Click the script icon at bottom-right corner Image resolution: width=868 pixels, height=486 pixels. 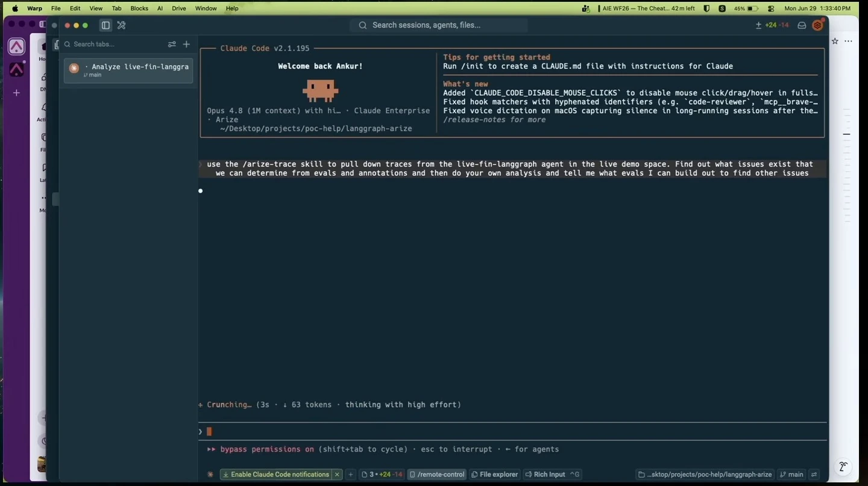click(x=843, y=467)
